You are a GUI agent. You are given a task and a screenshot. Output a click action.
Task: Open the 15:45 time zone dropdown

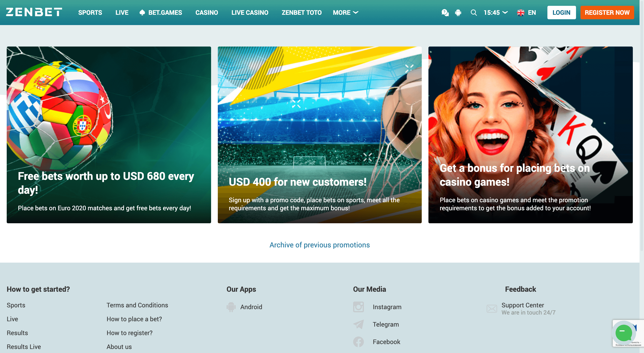pyautogui.click(x=495, y=13)
